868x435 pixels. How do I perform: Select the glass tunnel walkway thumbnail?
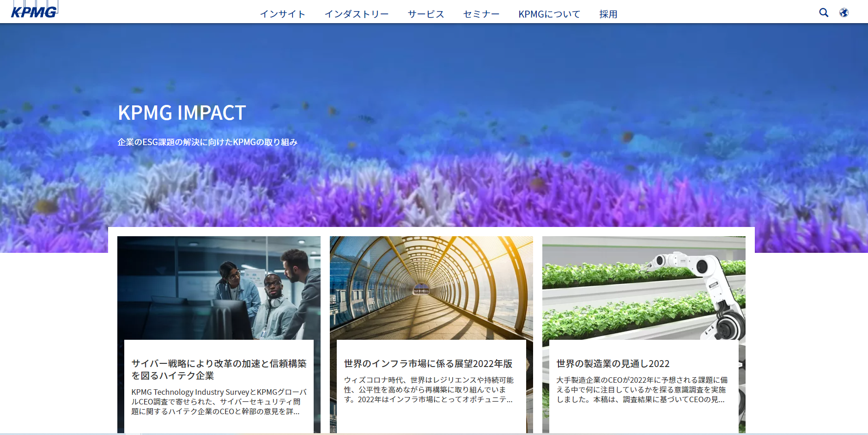point(431,288)
